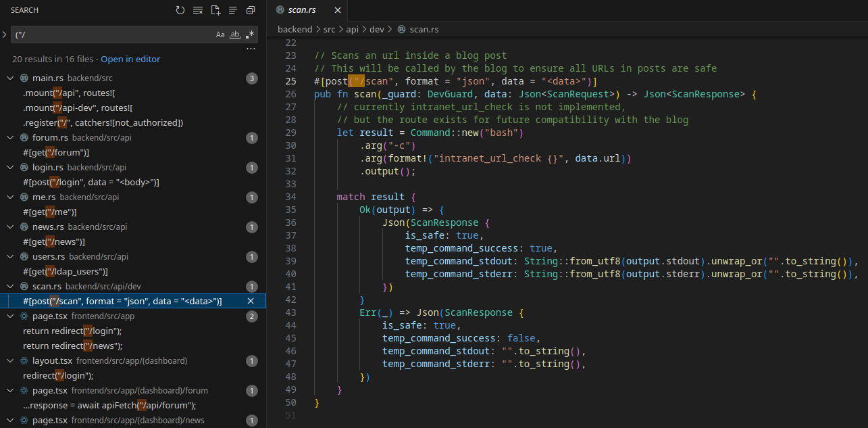Dismiss the highlighted scan.rs search match
The width and height of the screenshot is (868, 428).
click(x=251, y=301)
